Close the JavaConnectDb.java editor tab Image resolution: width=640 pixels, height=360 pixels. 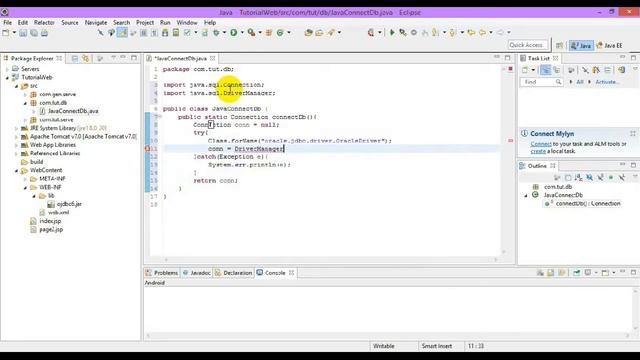pos(213,58)
